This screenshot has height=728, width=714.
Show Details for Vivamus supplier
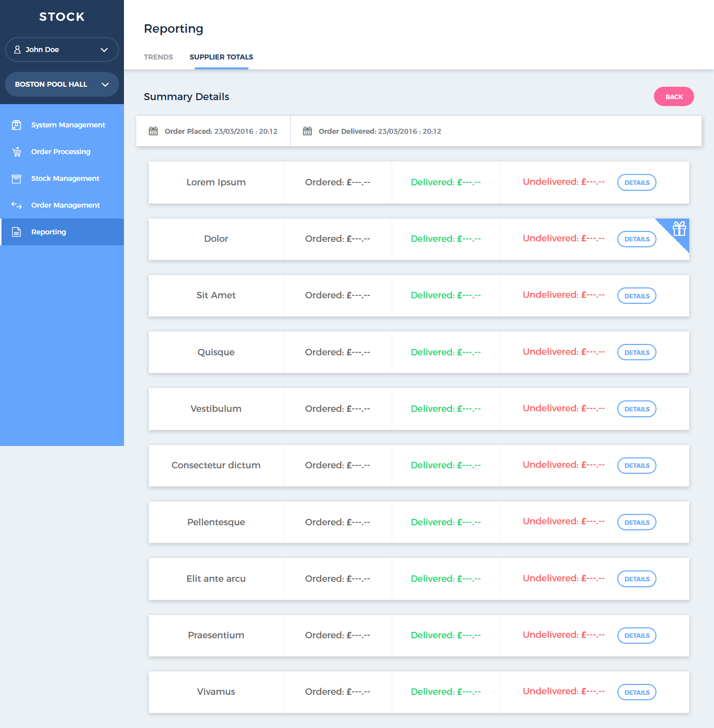coord(637,692)
